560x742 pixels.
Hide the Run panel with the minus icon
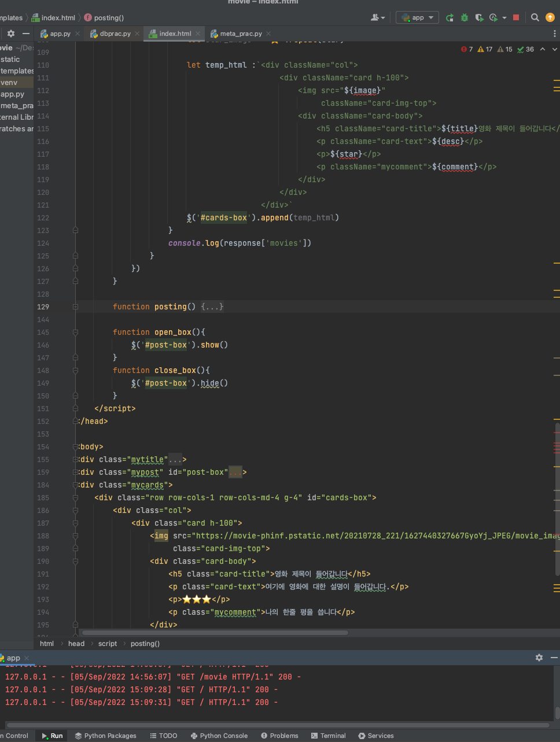554,658
